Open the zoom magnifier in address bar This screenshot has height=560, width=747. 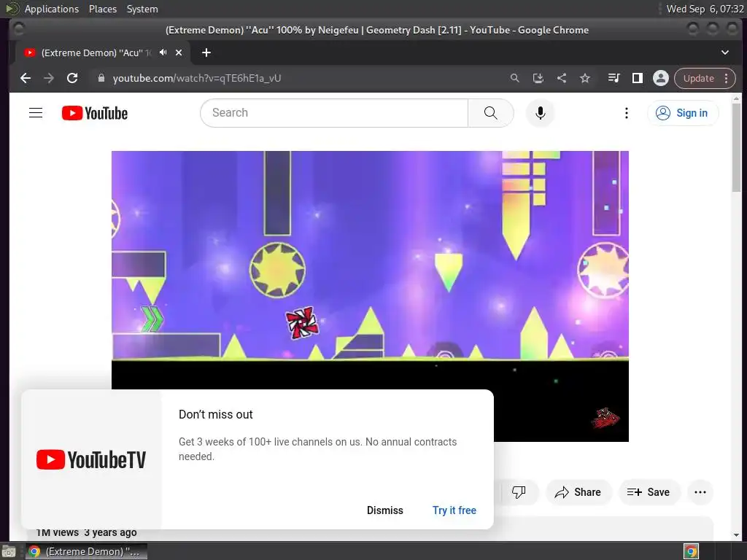click(514, 78)
